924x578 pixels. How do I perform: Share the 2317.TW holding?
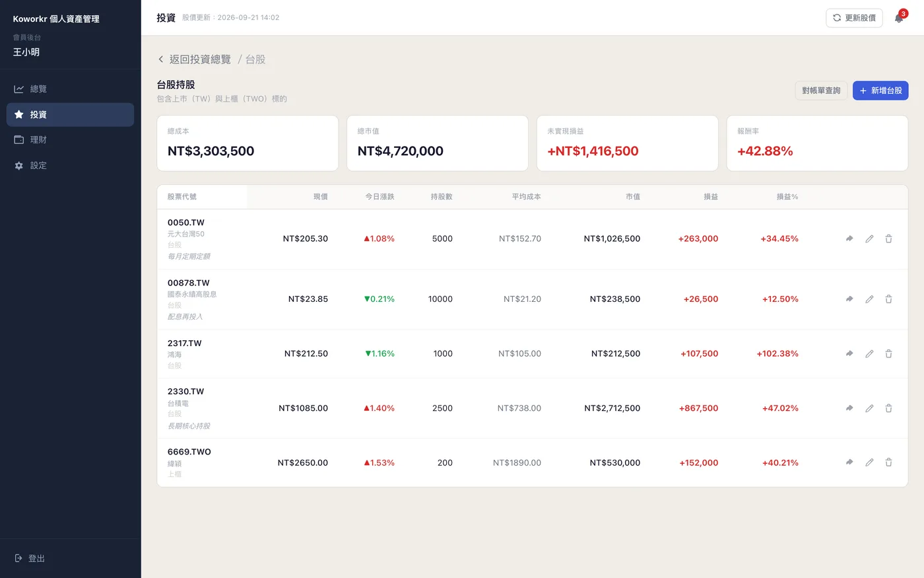pyautogui.click(x=849, y=354)
